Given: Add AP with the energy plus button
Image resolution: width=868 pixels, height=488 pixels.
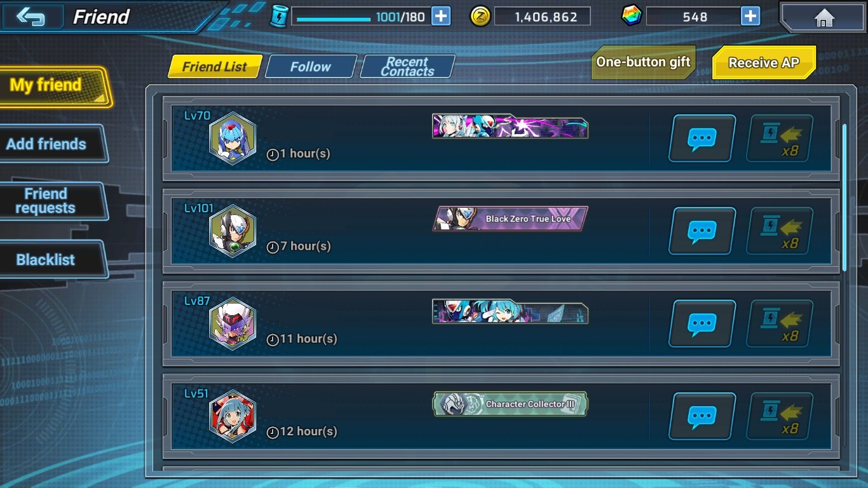Looking at the screenshot, I should pos(441,17).
